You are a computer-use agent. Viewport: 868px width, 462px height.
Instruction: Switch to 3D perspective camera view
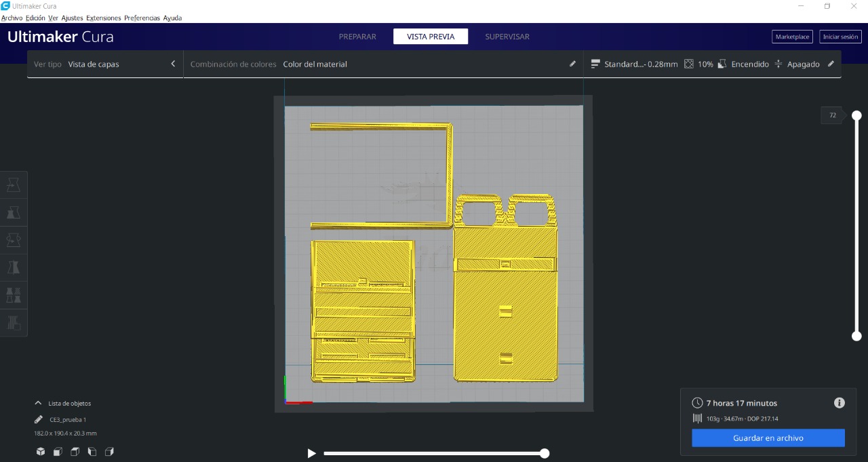point(41,452)
